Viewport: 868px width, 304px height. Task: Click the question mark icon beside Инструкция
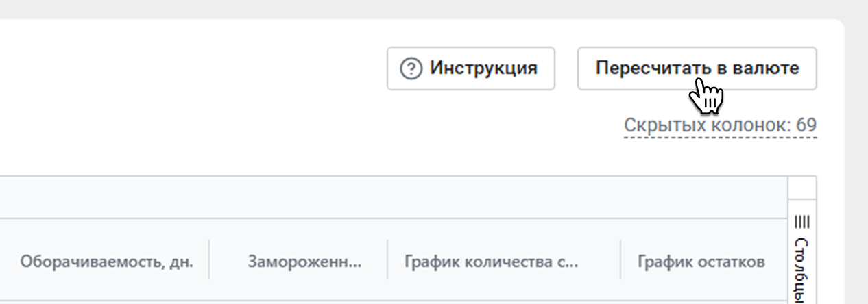411,68
